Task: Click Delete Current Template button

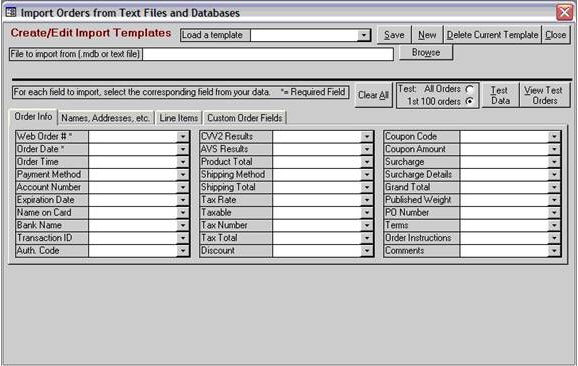Action: 492,35
